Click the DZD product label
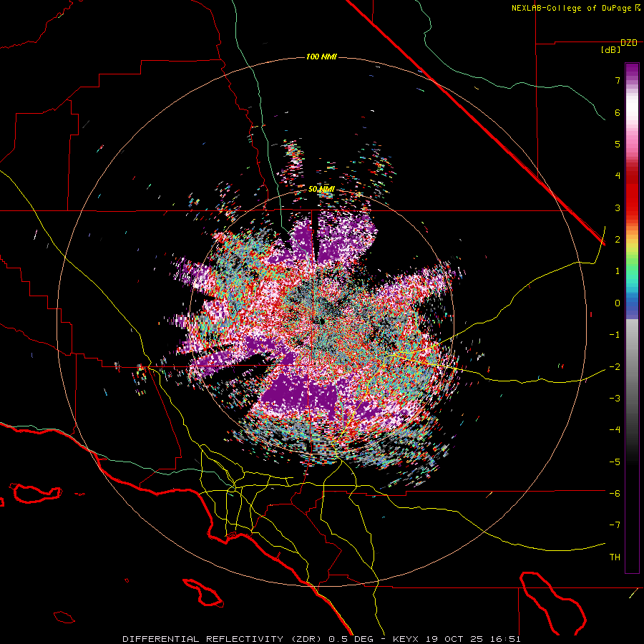 (629, 43)
